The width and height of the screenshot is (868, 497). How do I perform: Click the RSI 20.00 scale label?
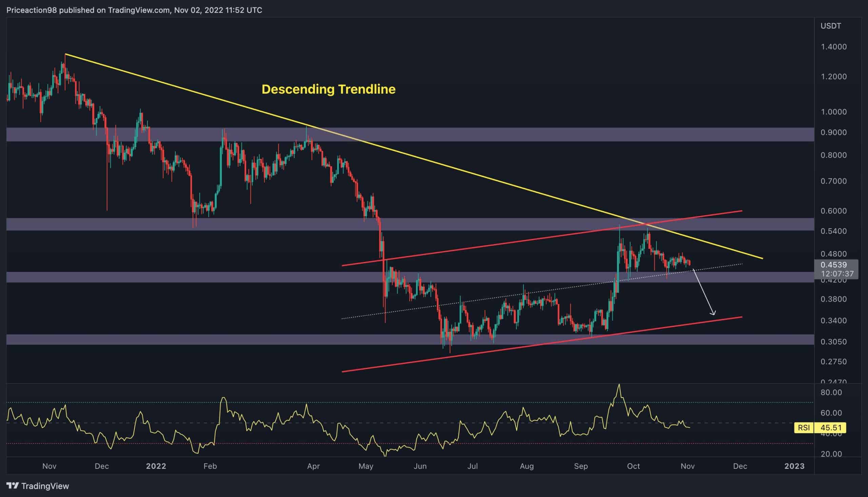click(x=831, y=454)
